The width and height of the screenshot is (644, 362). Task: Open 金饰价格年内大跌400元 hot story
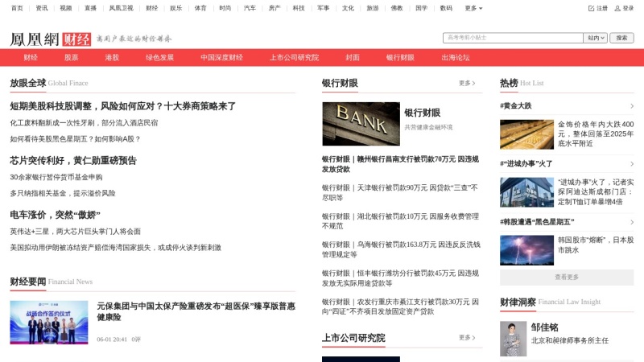tap(596, 134)
